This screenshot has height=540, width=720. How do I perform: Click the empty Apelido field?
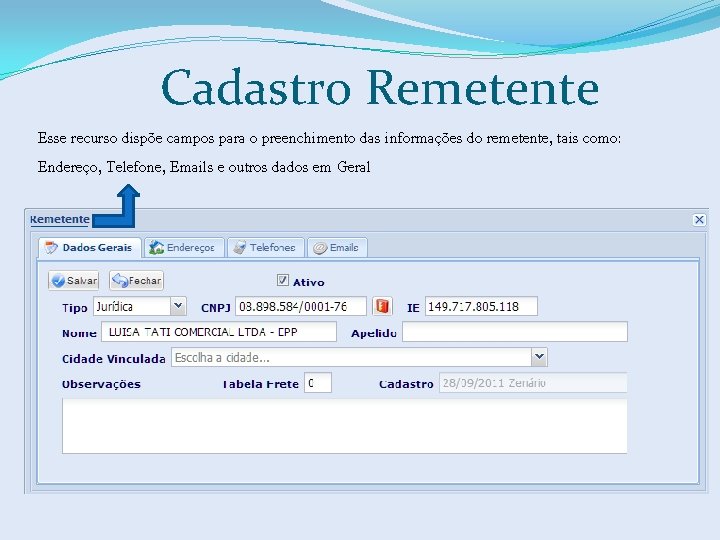coord(515,332)
